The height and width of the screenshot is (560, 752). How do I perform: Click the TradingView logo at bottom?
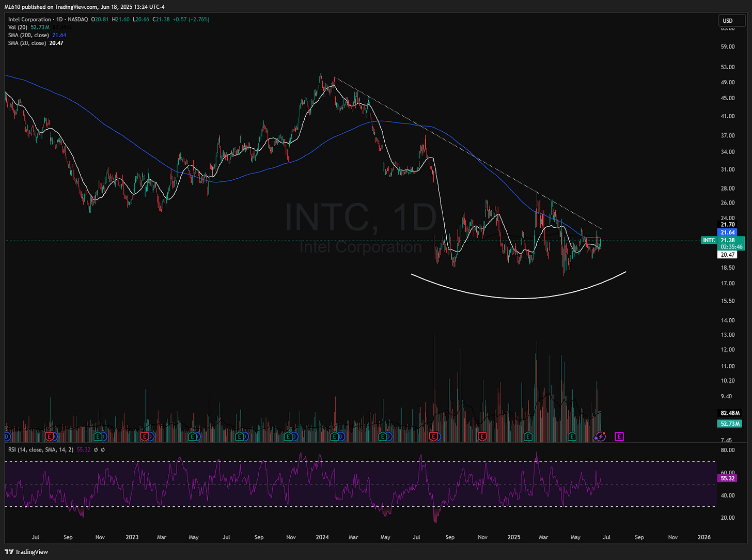coord(26,552)
